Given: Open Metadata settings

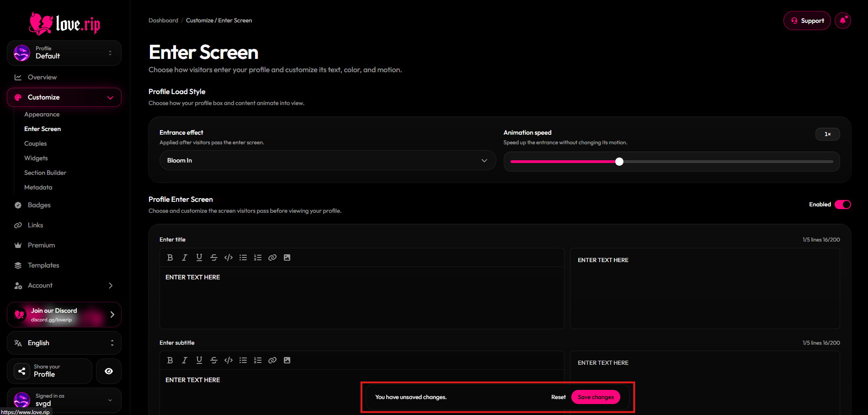Looking at the screenshot, I should coord(38,187).
